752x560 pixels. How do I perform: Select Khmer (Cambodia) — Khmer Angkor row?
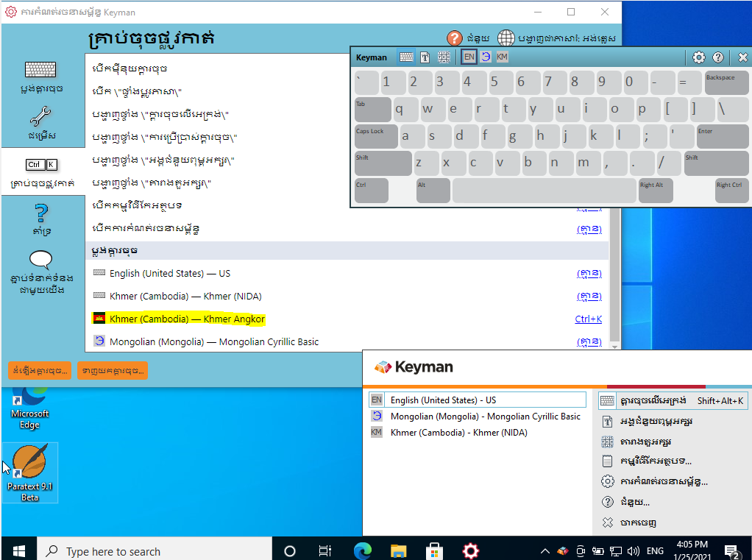347,319
